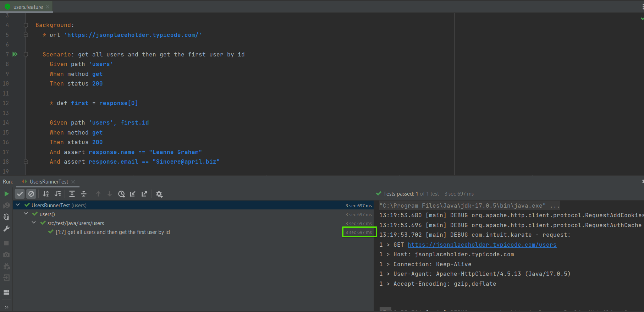Go to the previous failed test arrow
This screenshot has height=312, width=644.
click(98, 194)
